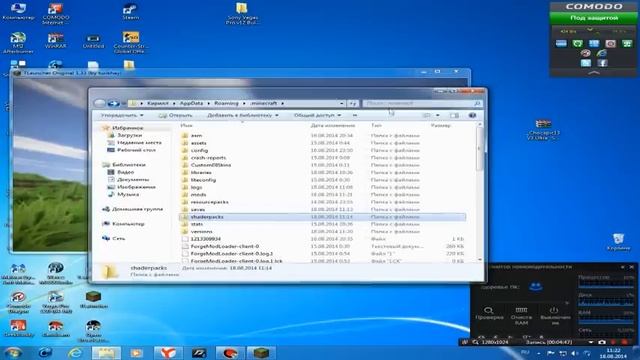
Task: Select the mods folder
Action: pos(198,195)
